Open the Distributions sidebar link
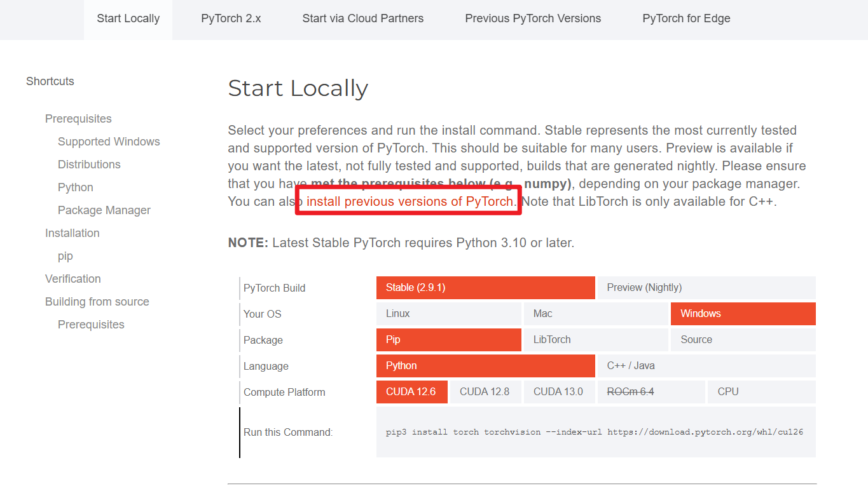The image size is (868, 486). 89,165
